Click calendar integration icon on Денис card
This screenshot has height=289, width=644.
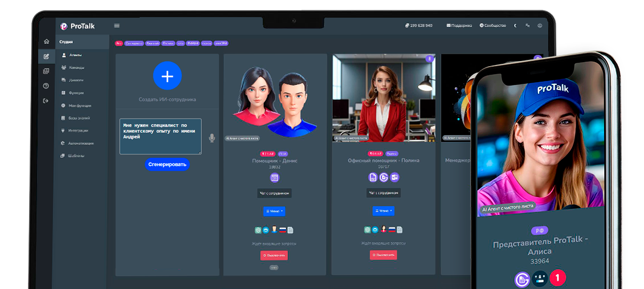[x=274, y=178]
